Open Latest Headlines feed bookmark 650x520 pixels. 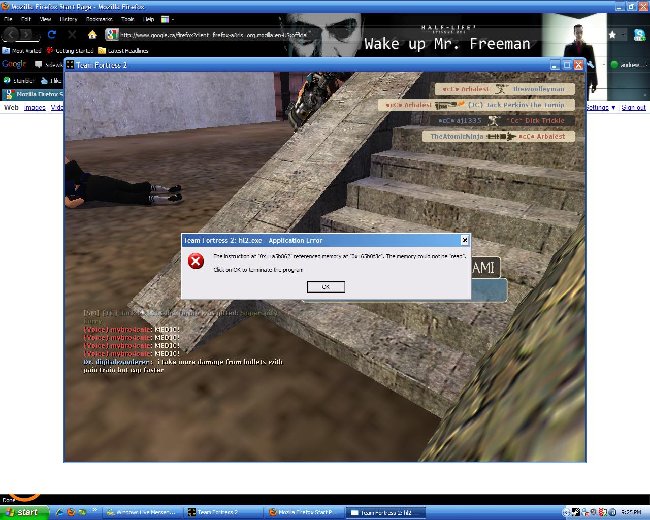click(x=123, y=51)
